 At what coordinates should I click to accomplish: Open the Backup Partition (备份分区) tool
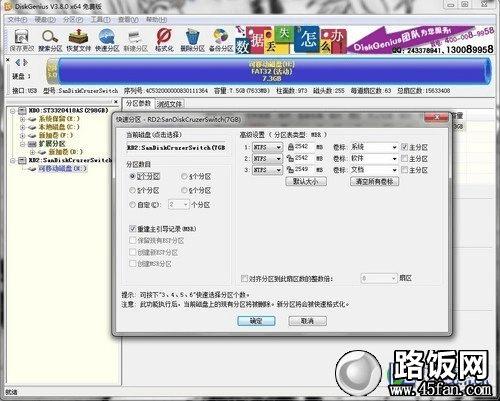221,40
